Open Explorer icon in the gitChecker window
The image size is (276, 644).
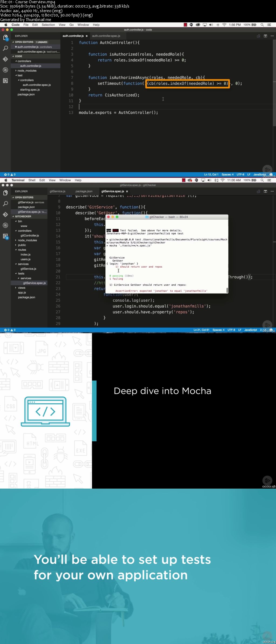click(5, 193)
